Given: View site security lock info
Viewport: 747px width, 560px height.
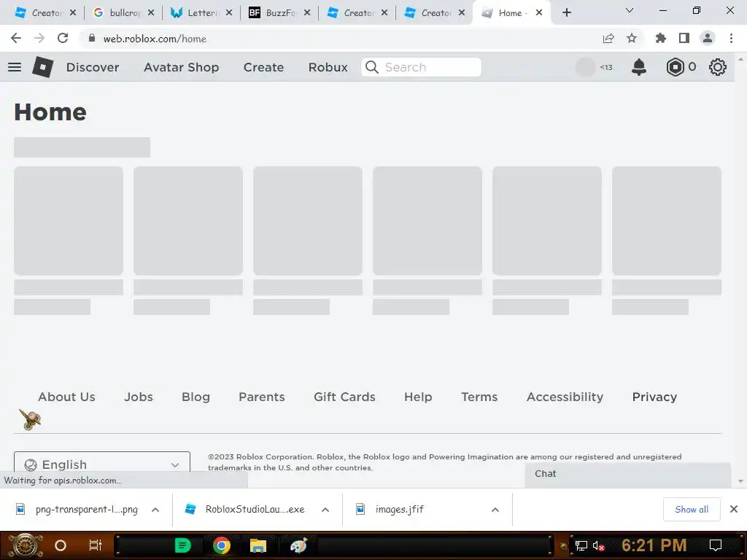Looking at the screenshot, I should pos(92,38).
